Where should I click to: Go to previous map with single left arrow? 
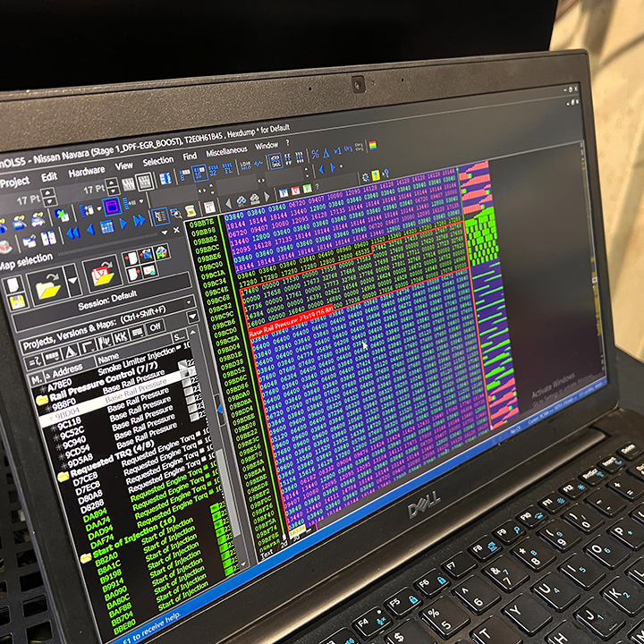coord(90,230)
